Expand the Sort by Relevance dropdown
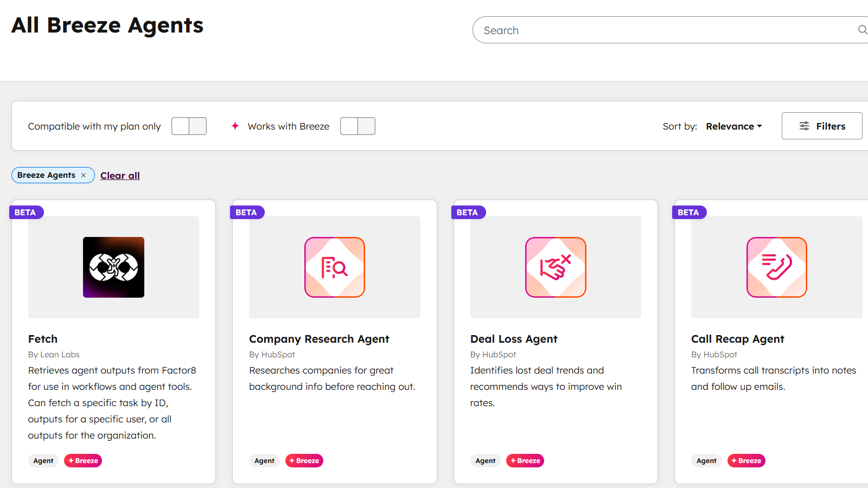 coord(733,126)
